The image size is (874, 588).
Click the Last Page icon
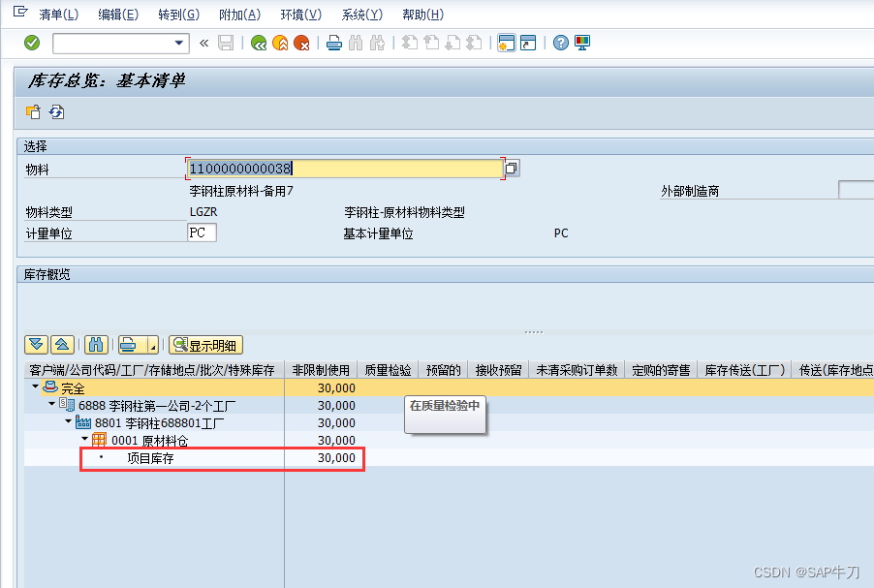474,43
